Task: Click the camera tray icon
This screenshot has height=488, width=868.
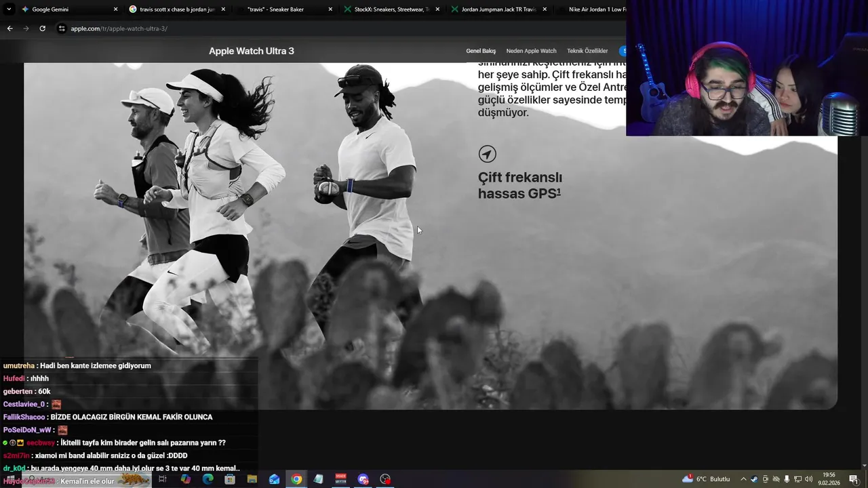Action: click(x=766, y=479)
